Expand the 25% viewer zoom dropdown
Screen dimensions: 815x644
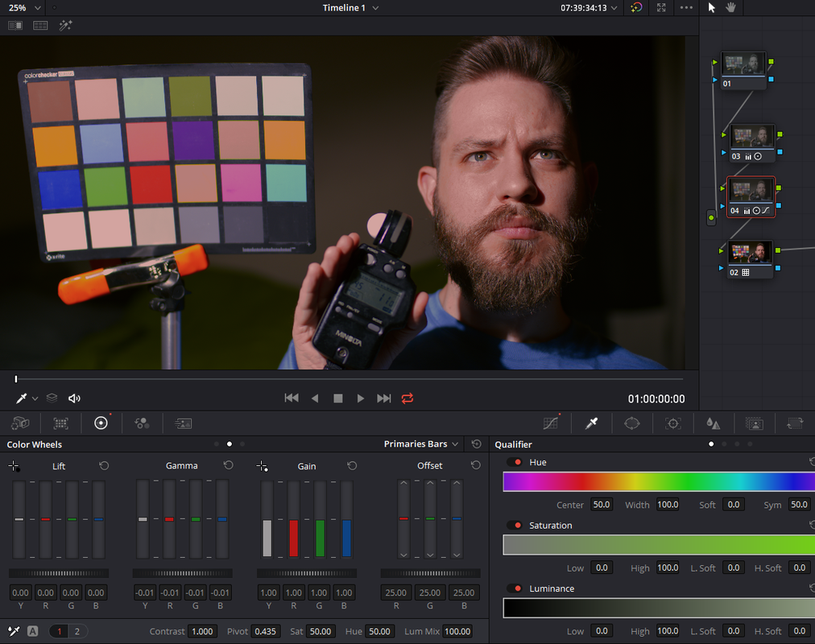tap(24, 8)
